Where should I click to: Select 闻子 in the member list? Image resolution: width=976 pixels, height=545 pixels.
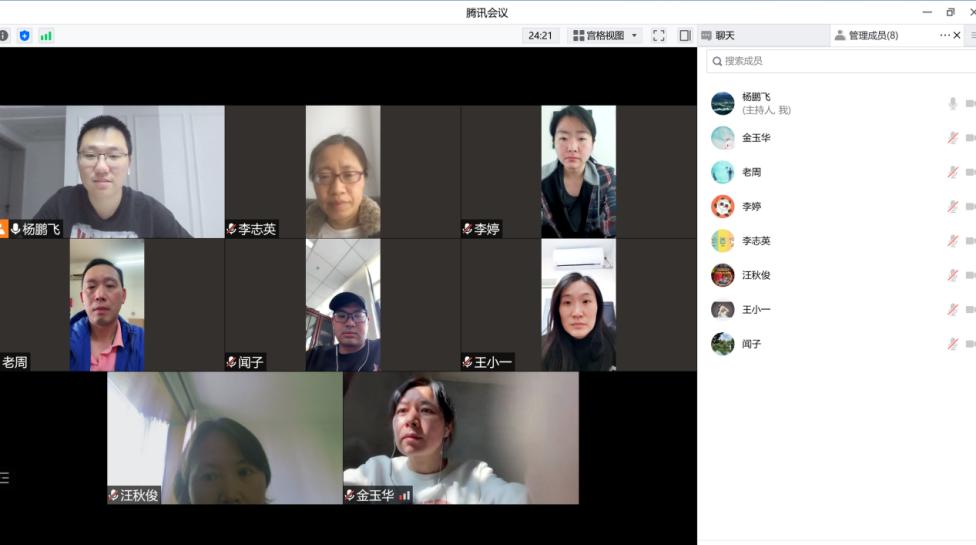pyautogui.click(x=751, y=344)
